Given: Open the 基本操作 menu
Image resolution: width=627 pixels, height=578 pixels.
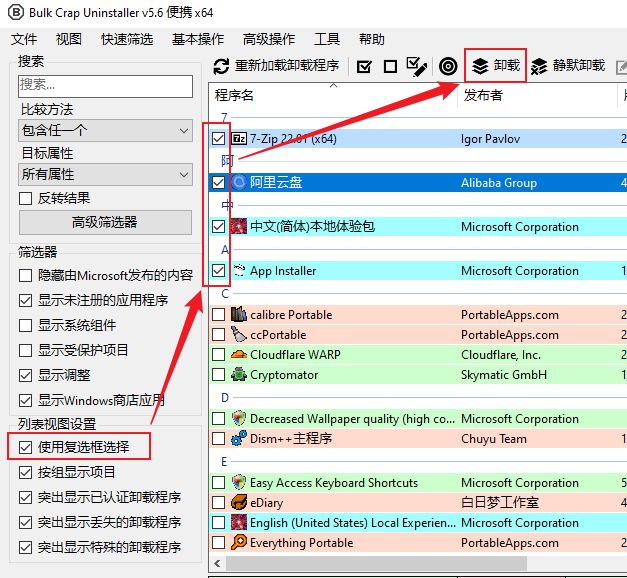Looking at the screenshot, I should [198, 39].
